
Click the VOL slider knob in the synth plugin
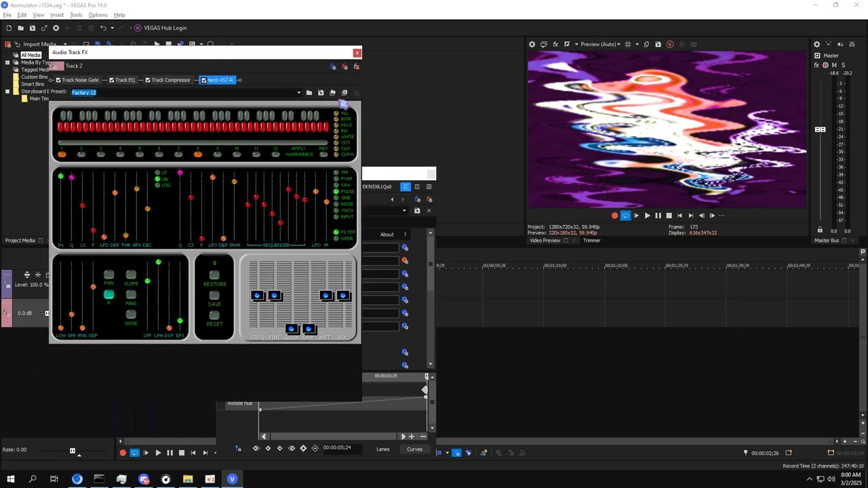point(343,296)
